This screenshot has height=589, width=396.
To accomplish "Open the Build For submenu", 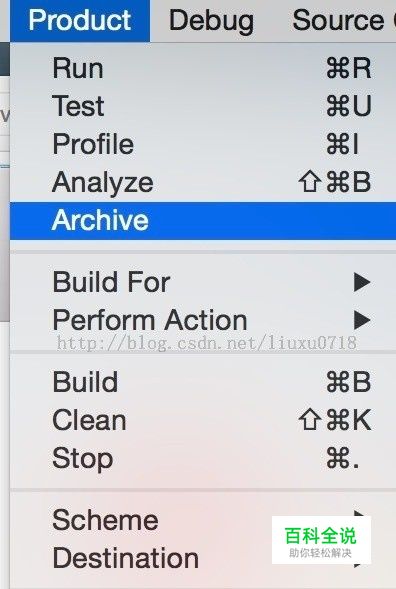I will tap(203, 282).
